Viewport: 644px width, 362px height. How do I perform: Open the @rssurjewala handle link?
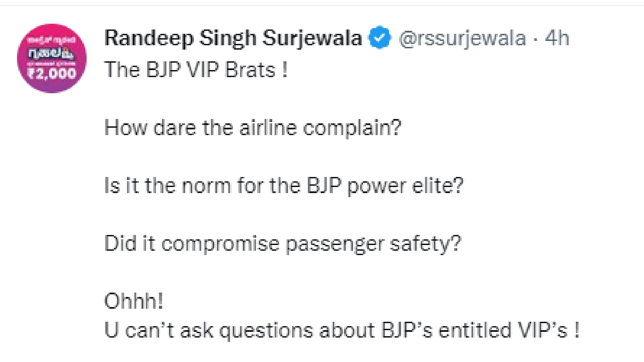click(x=462, y=38)
